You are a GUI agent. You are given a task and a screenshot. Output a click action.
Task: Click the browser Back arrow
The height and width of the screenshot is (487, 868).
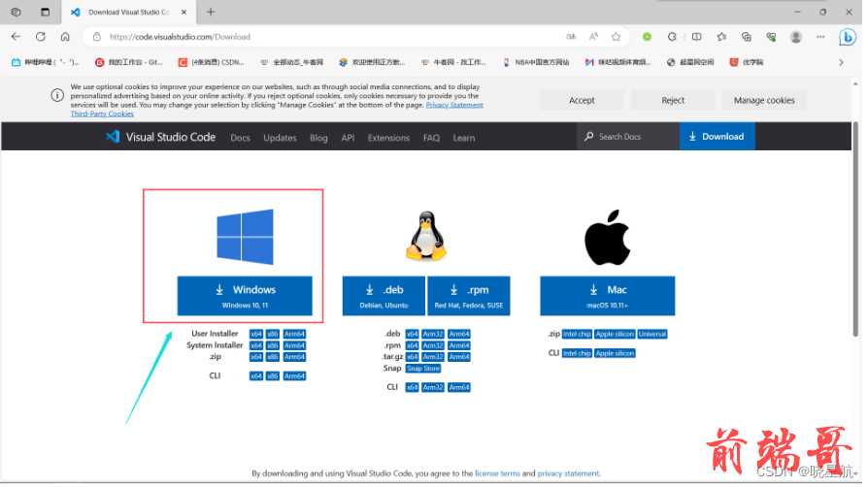coord(17,37)
